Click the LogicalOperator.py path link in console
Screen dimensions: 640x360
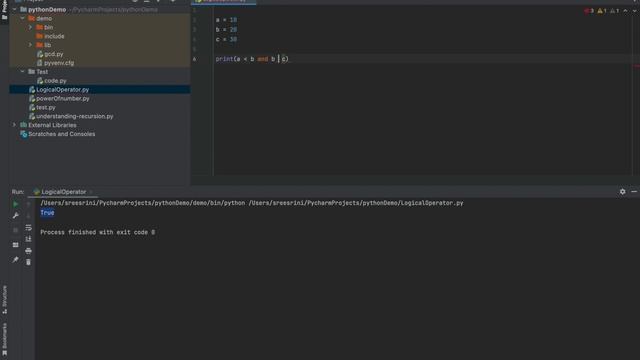pyautogui.click(x=356, y=203)
